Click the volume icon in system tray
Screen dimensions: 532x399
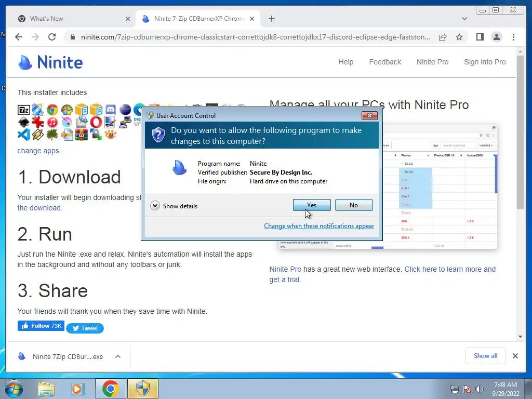point(480,389)
